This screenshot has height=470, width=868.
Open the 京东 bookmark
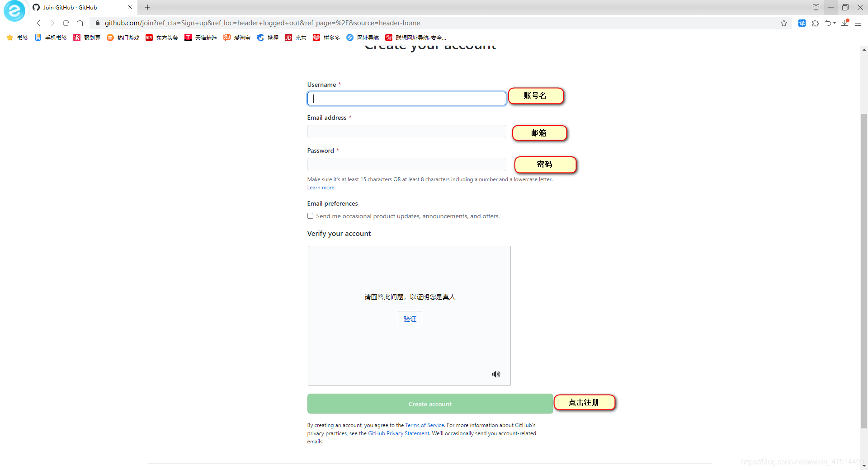click(x=296, y=38)
